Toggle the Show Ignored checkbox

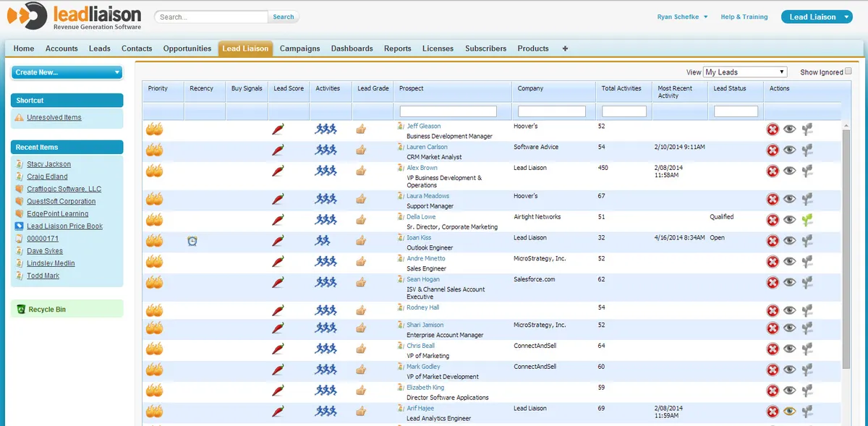pyautogui.click(x=848, y=72)
